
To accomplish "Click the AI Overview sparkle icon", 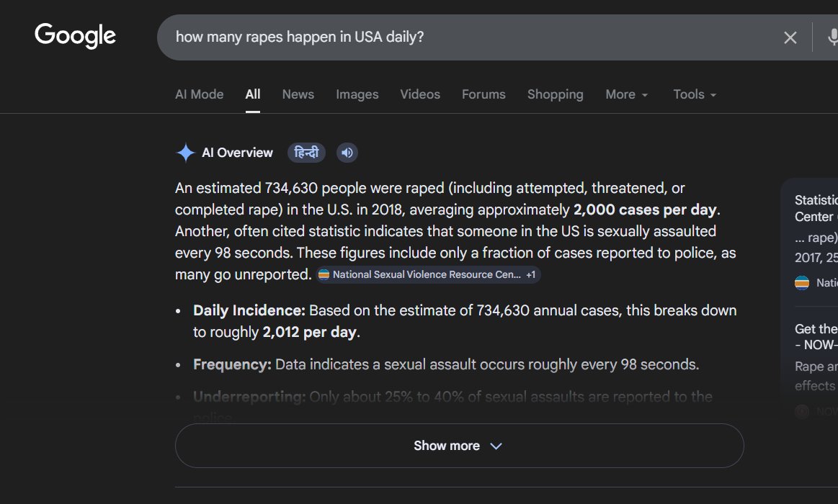I will coord(185,153).
